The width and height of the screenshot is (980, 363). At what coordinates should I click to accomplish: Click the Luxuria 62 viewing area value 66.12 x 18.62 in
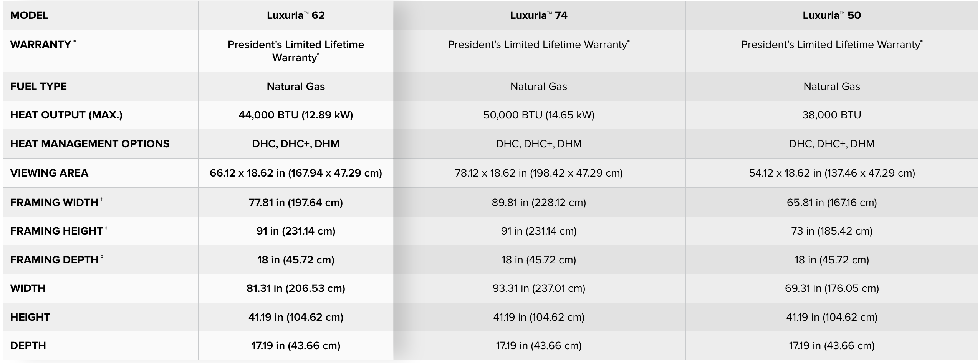click(x=296, y=173)
